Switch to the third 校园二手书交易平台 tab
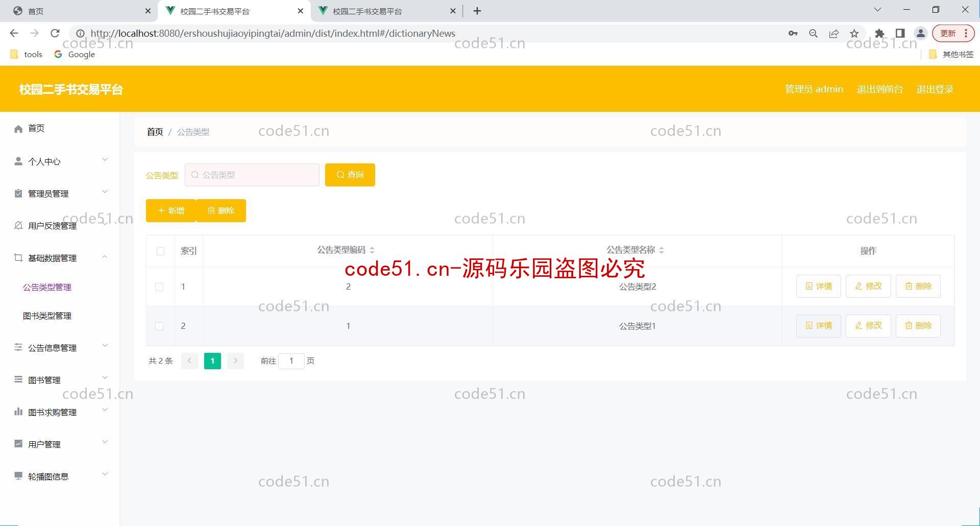Screen dimensions: 980x526 pyautogui.click(x=386, y=11)
